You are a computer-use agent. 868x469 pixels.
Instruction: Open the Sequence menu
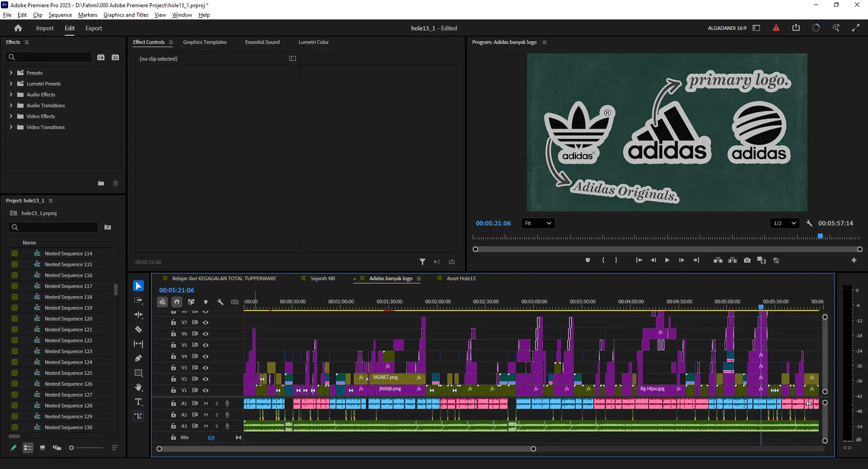point(60,15)
